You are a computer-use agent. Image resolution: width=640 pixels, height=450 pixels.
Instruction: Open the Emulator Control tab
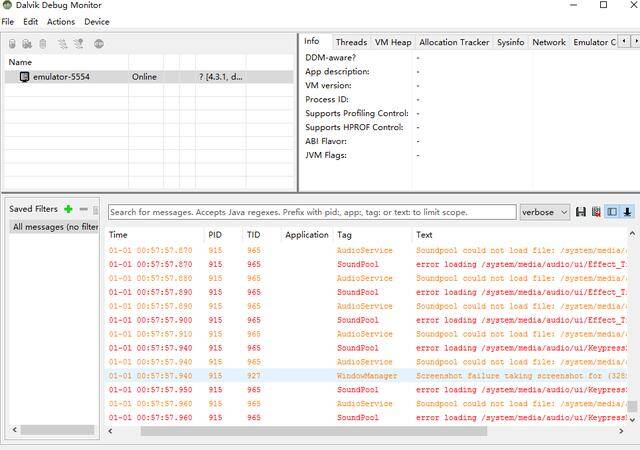tap(594, 42)
